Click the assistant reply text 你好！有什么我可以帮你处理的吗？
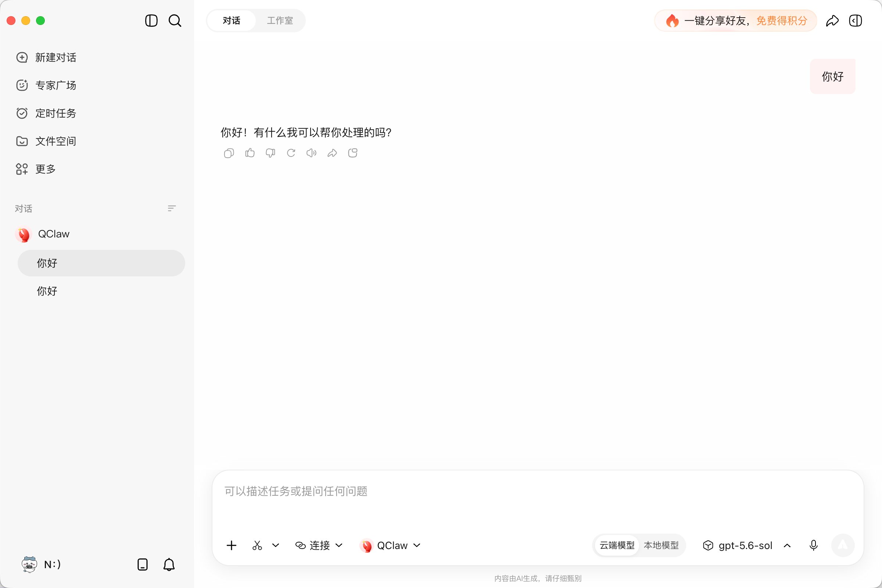This screenshot has height=588, width=882. click(306, 132)
